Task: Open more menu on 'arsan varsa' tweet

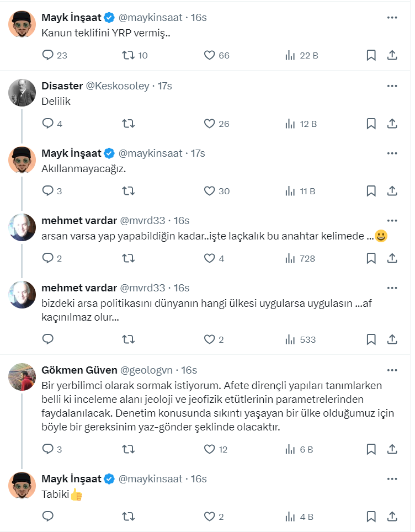Action: pos(392,221)
